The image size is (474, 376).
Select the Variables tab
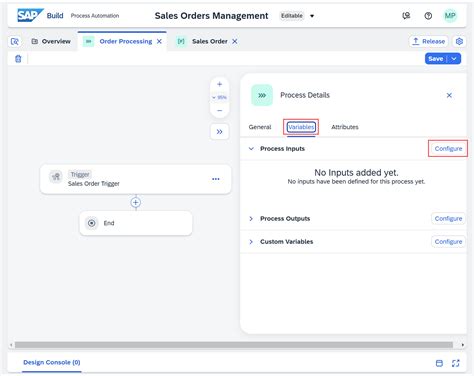click(x=301, y=127)
